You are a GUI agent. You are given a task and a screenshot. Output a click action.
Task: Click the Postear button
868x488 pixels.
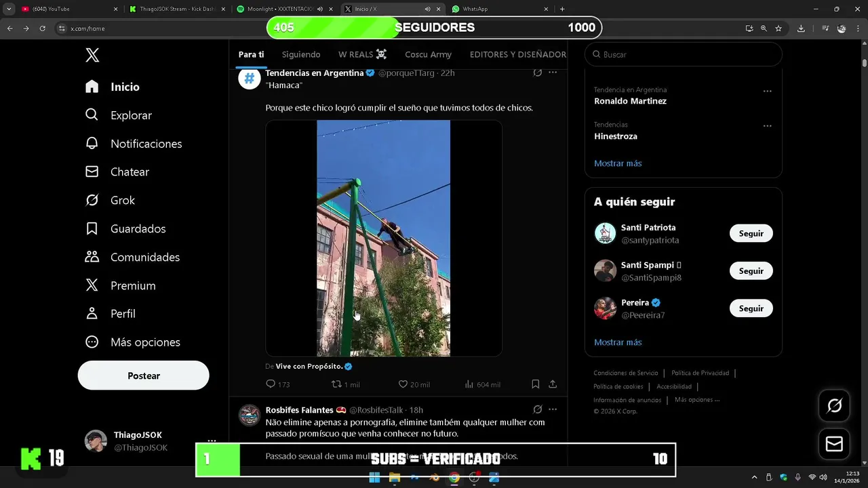coord(144,375)
